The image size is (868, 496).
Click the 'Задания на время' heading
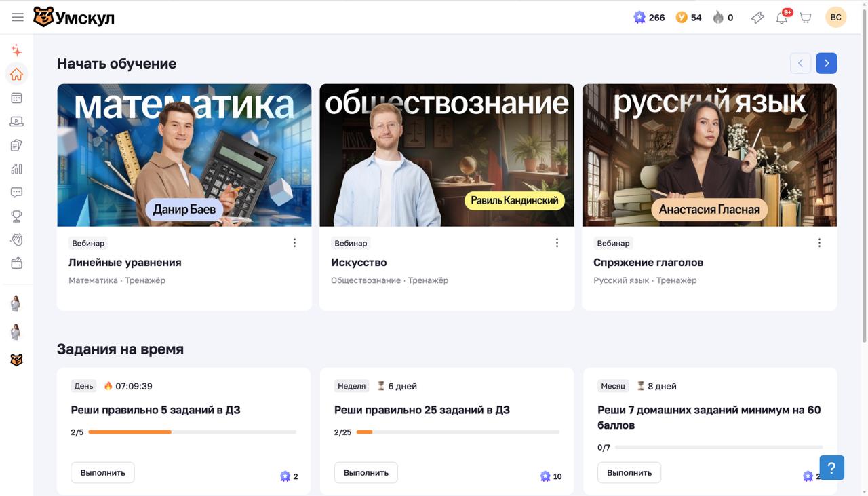pyautogui.click(x=120, y=349)
